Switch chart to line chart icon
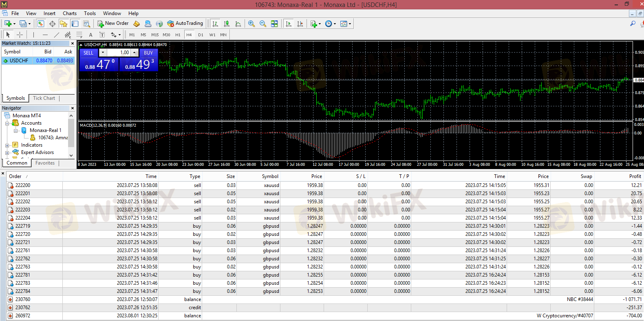This screenshot has width=644, height=321. 238,24
